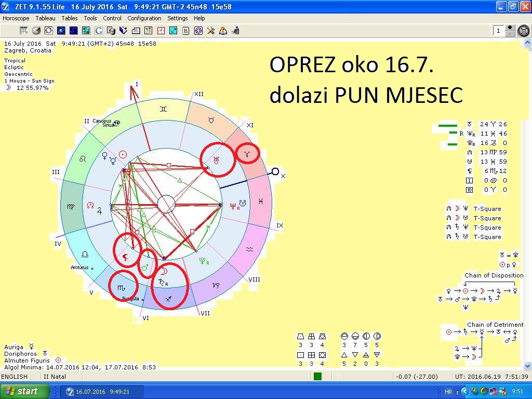This screenshot has width=532, height=399.
Task: Click the HR language indicator in taskbar
Action: click(448, 392)
